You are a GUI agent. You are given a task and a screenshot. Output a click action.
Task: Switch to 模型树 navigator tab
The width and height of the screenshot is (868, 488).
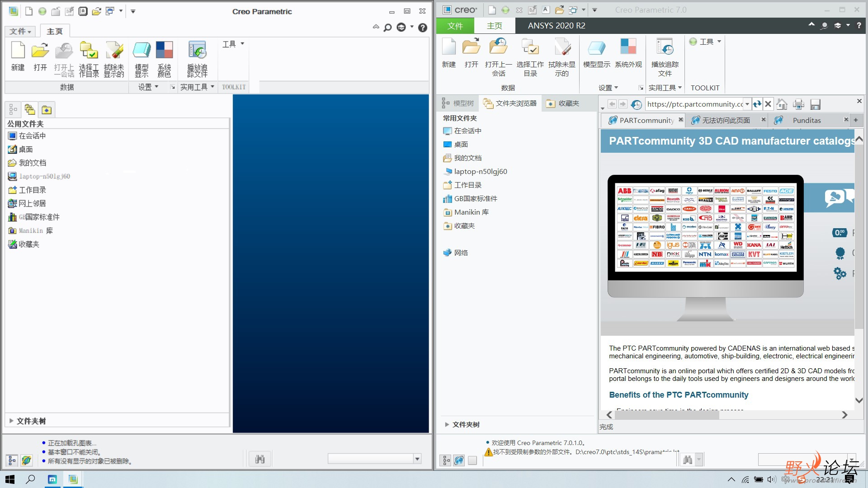pyautogui.click(x=458, y=103)
